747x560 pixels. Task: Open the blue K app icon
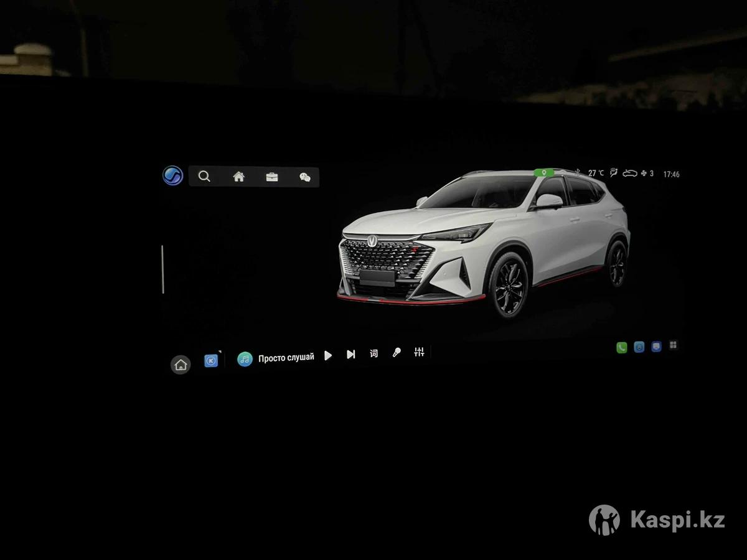point(211,361)
